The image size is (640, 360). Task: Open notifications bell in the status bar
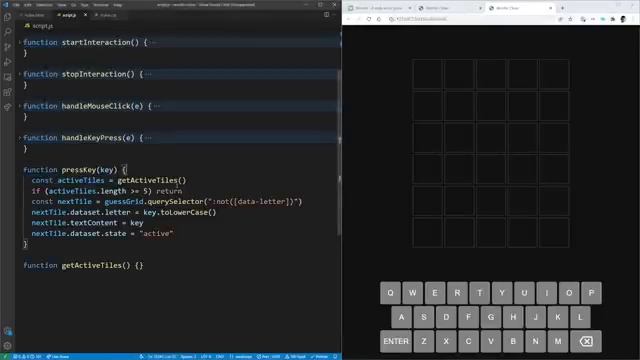click(x=335, y=357)
